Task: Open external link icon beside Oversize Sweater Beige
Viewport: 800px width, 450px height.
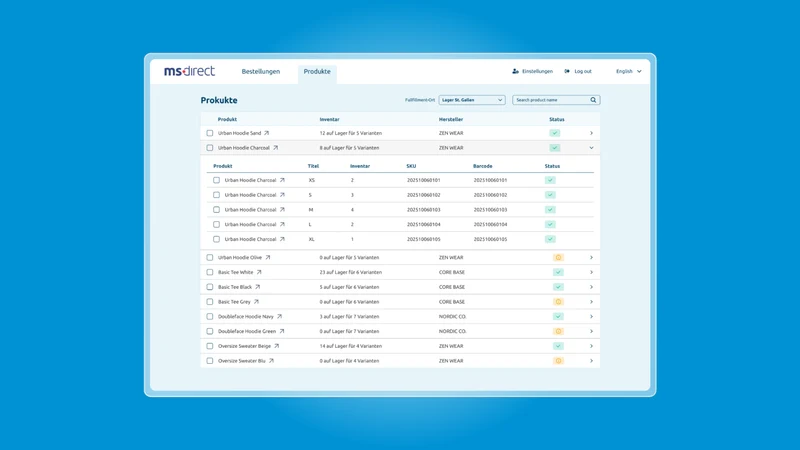Action: tap(277, 346)
